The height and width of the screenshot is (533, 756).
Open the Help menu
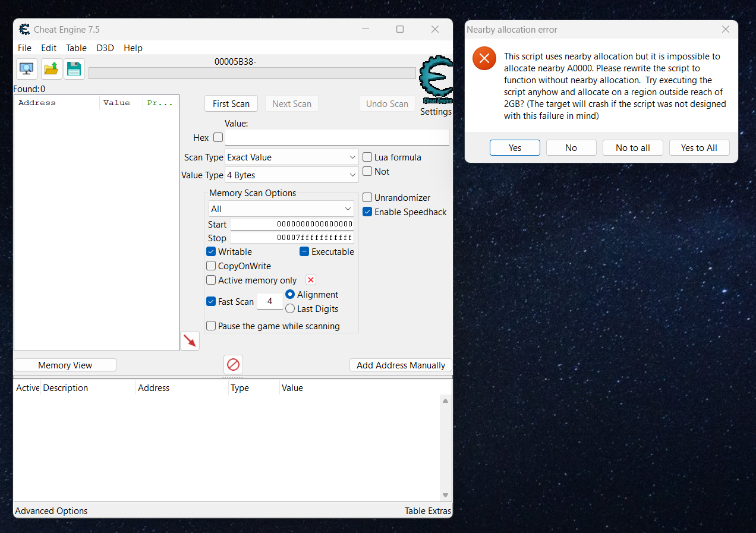[x=133, y=48]
